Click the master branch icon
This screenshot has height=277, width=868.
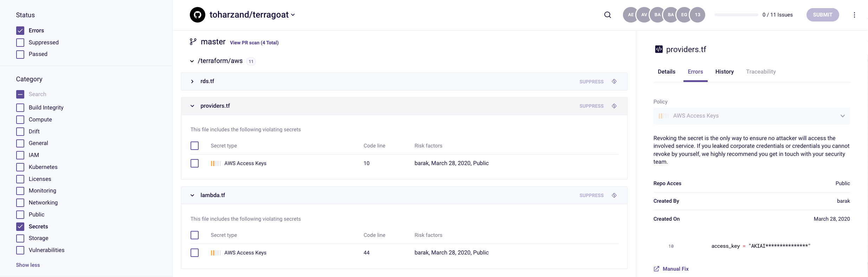[x=193, y=42]
